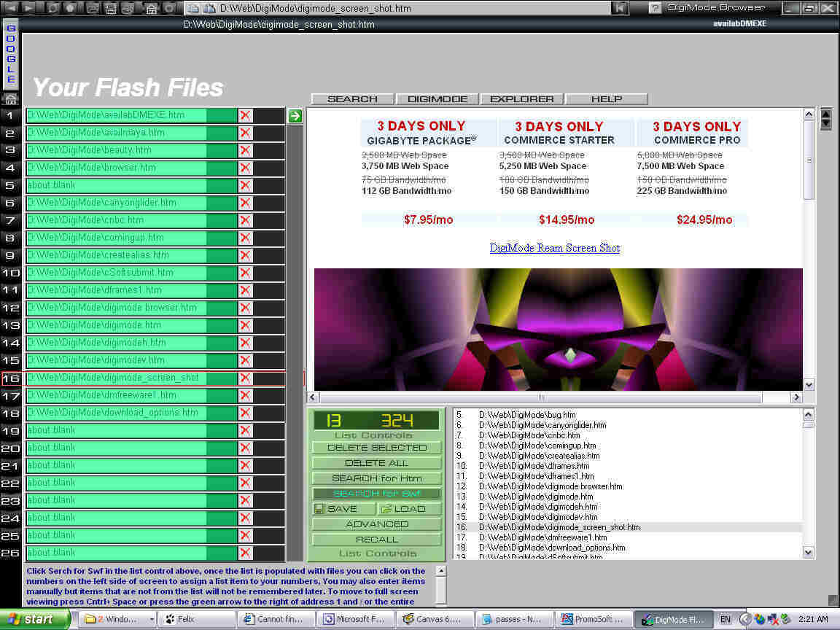Viewport: 840px width, 630px height.
Task: Click the home icon below the Google sidebar
Action: (11, 98)
